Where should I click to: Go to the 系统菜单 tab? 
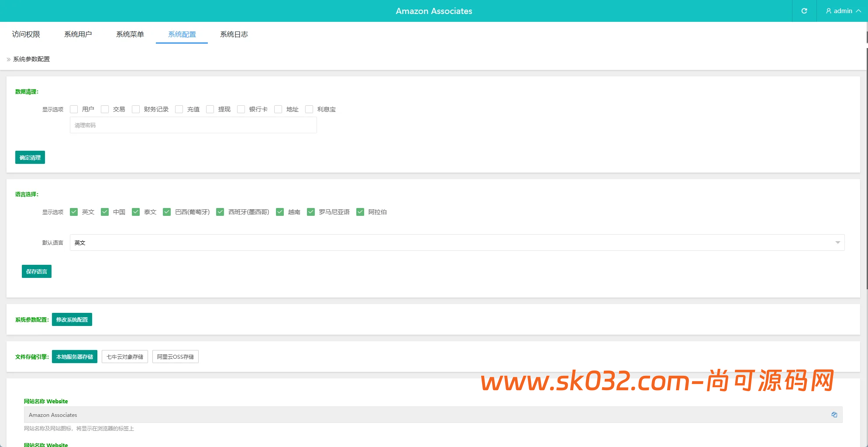130,34
